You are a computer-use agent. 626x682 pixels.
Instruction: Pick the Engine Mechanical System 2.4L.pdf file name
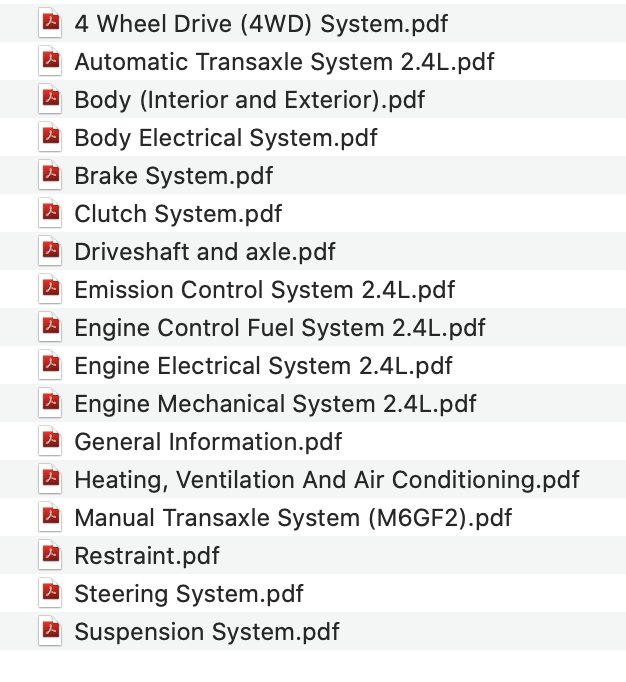[x=275, y=404]
